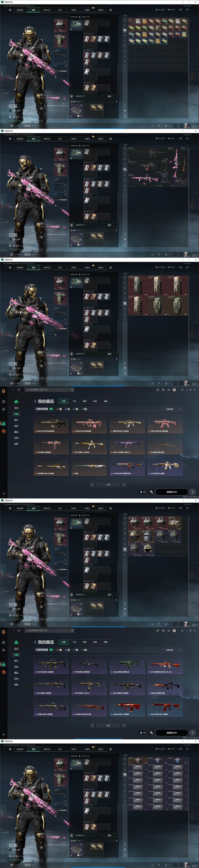Select 首页 in the 1/8 launcher sidebar
Image resolution: width=199 pixels, height=868 pixels.
[x=16, y=408]
